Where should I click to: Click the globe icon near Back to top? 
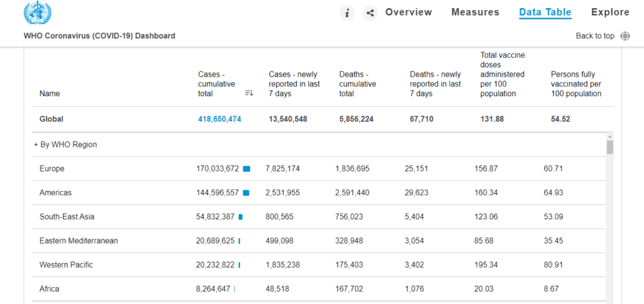click(625, 36)
